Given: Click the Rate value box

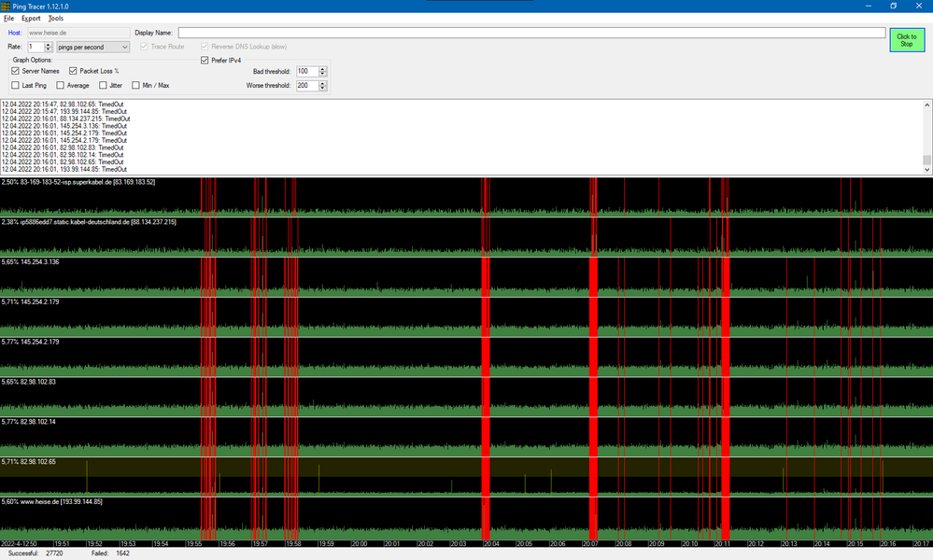Looking at the screenshot, I should coord(35,47).
